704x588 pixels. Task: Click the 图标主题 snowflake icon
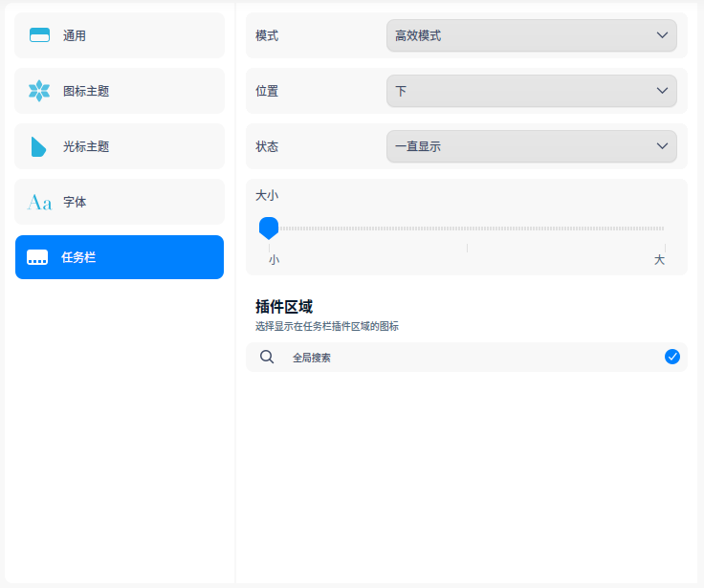(39, 91)
